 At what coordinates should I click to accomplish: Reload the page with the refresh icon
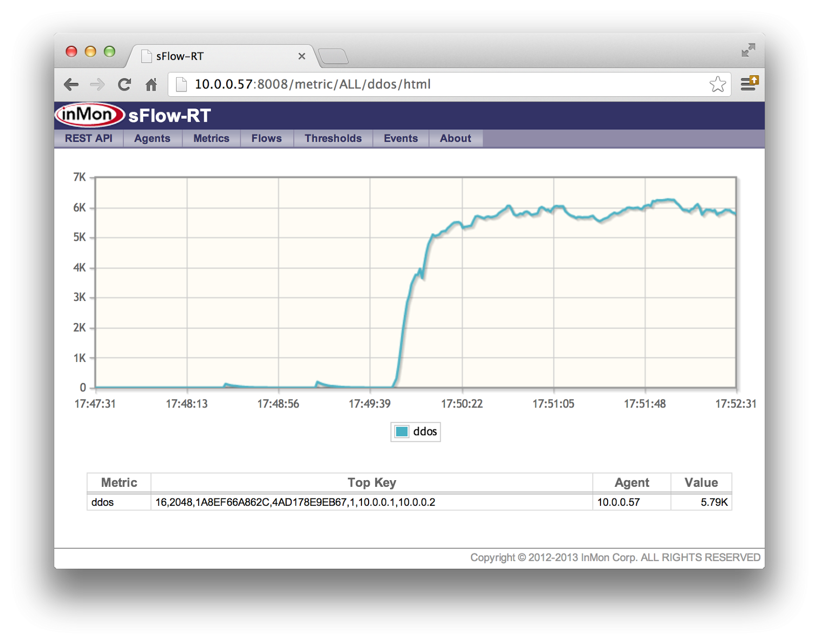click(x=124, y=84)
